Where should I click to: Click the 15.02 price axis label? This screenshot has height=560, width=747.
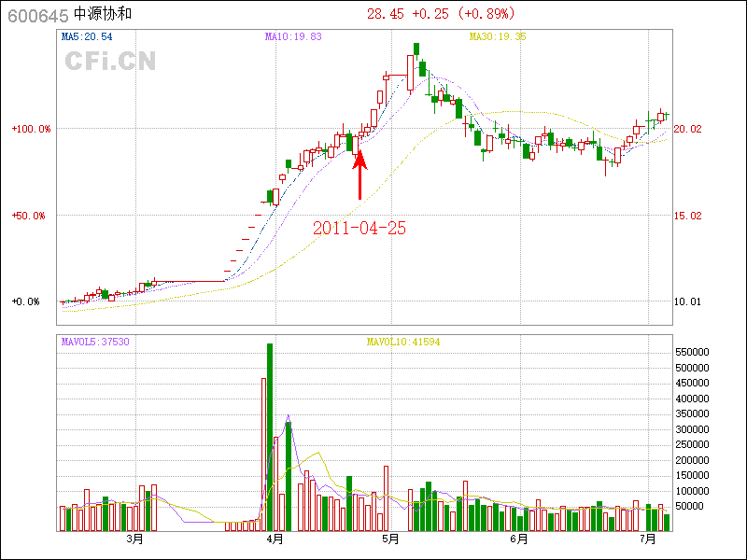(x=688, y=216)
